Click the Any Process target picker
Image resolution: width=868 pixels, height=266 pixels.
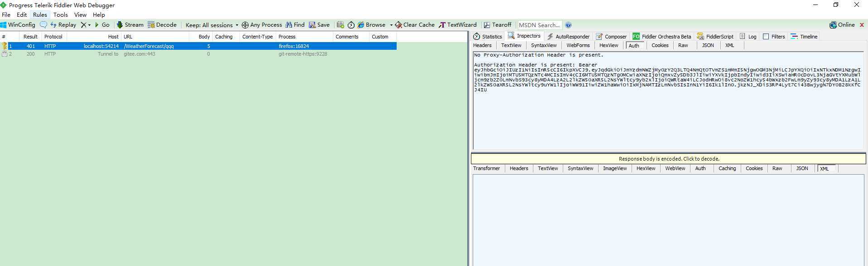pos(262,25)
